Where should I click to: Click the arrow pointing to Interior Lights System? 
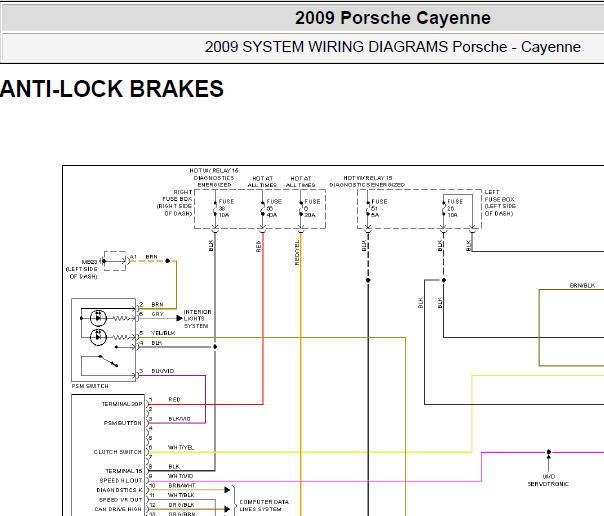tap(180, 318)
